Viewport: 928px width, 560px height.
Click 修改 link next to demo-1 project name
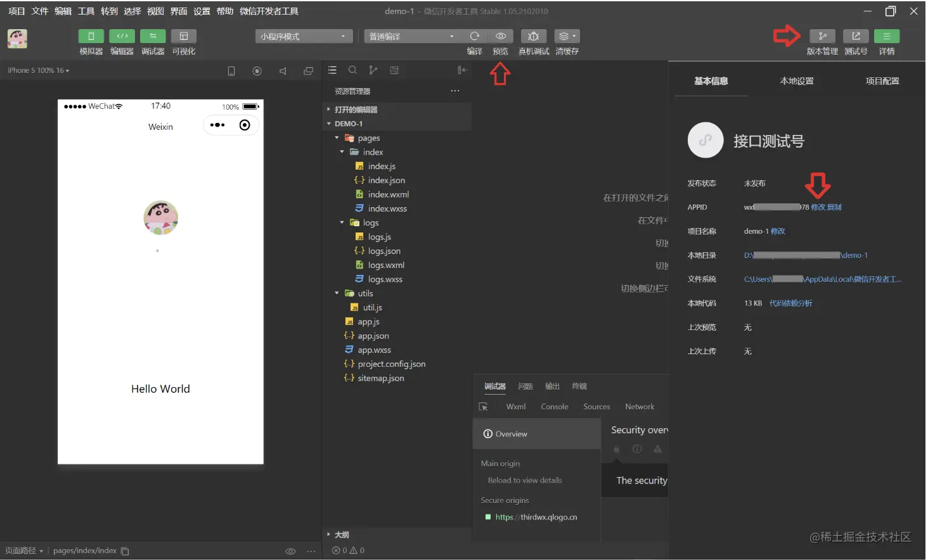(778, 231)
